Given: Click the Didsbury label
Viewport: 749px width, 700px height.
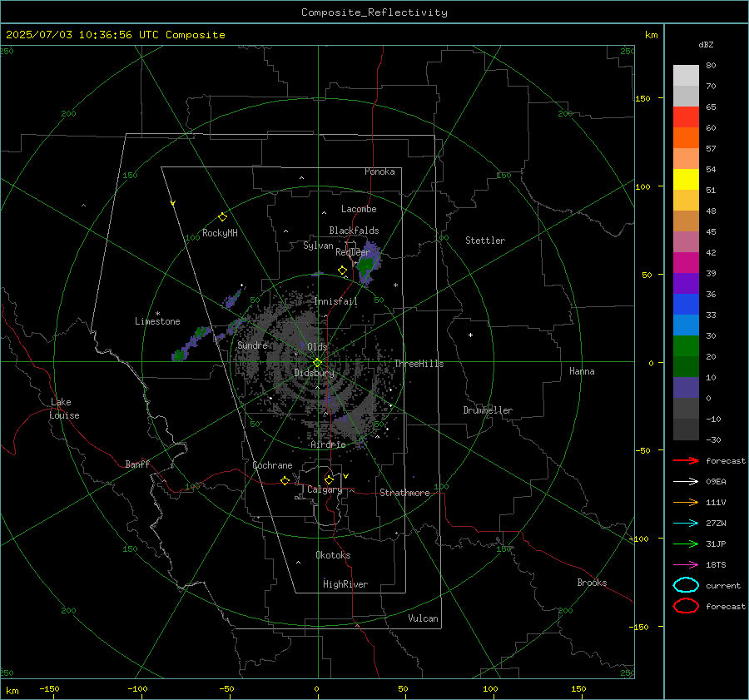Looking at the screenshot, I should click(314, 373).
